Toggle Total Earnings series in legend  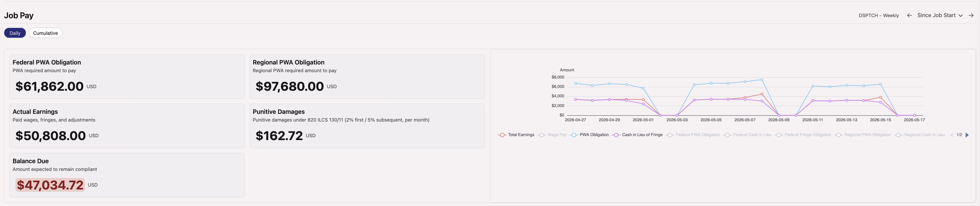click(x=516, y=135)
